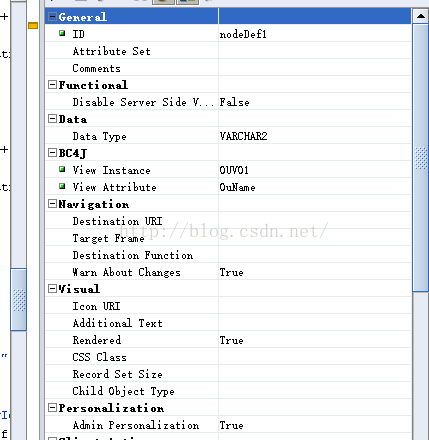
Task: Select the Warn About Changes property
Action: click(x=127, y=272)
